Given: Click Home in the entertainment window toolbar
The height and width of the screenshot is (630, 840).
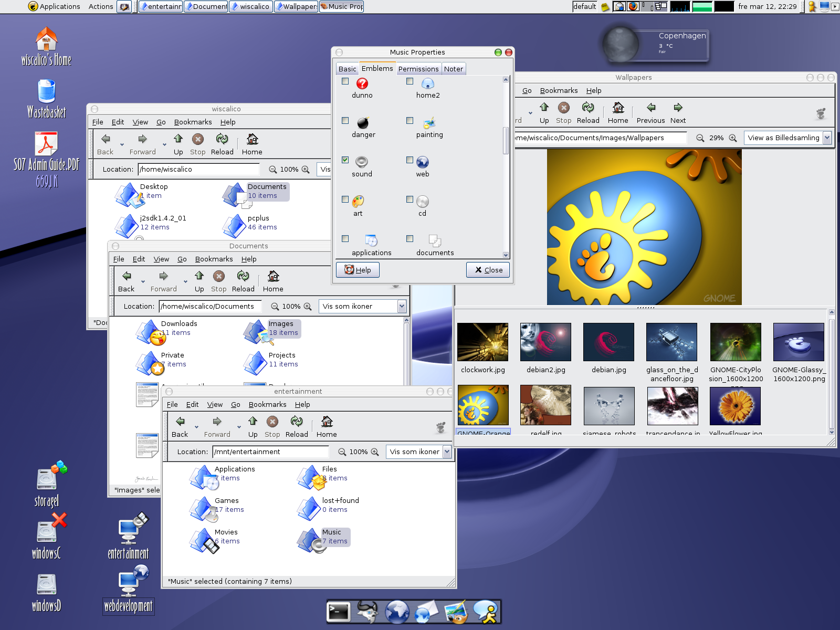Looking at the screenshot, I should click(327, 427).
